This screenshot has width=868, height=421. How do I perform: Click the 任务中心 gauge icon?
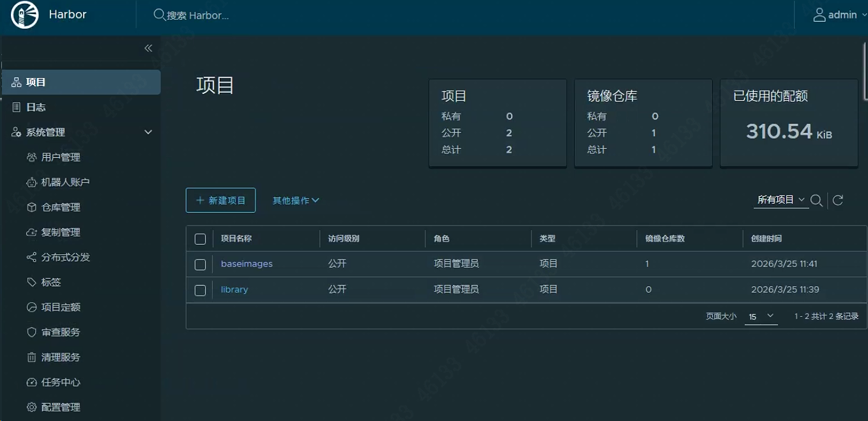click(x=31, y=382)
